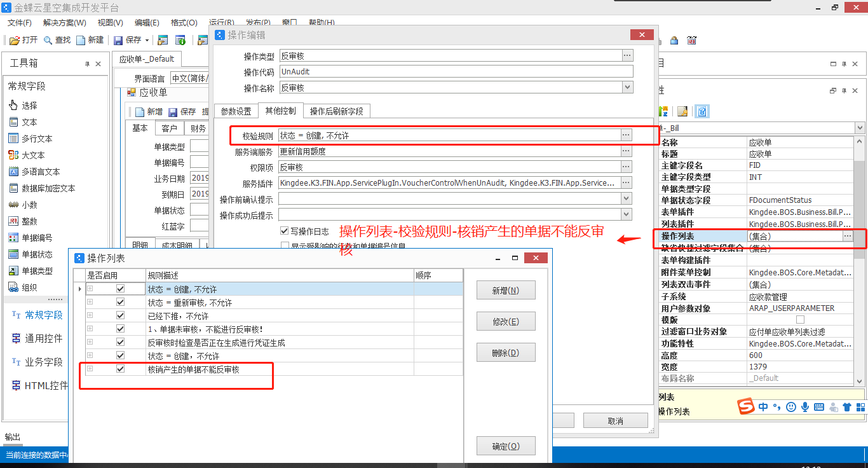Open the 操作前确认提示 dropdown
This screenshot has height=468, width=868.
coord(627,199)
